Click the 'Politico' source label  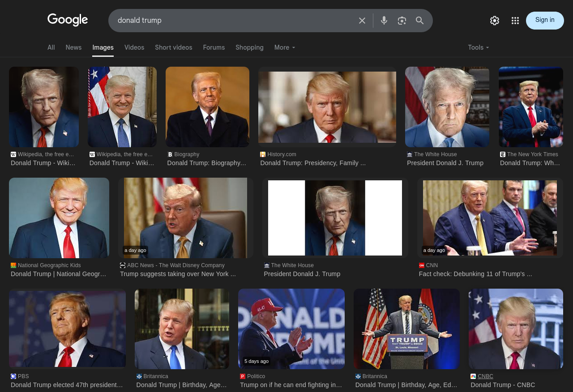pyautogui.click(x=256, y=376)
